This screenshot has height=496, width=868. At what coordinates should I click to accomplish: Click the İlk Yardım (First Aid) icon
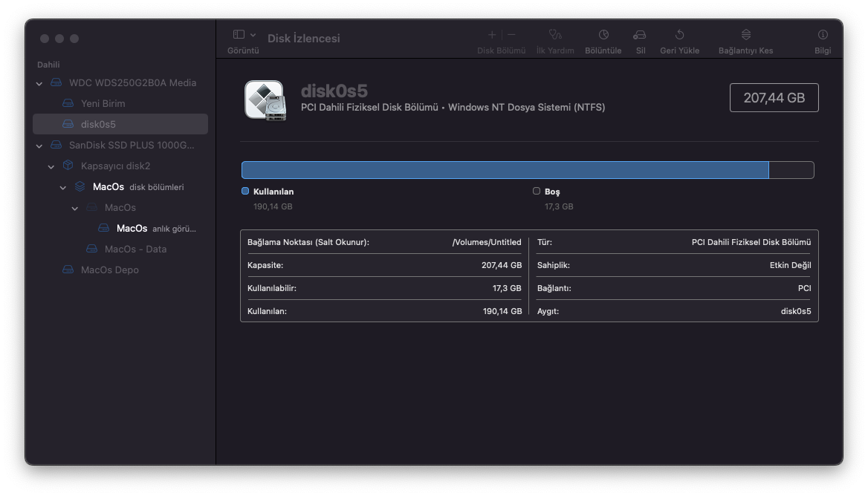(x=555, y=35)
